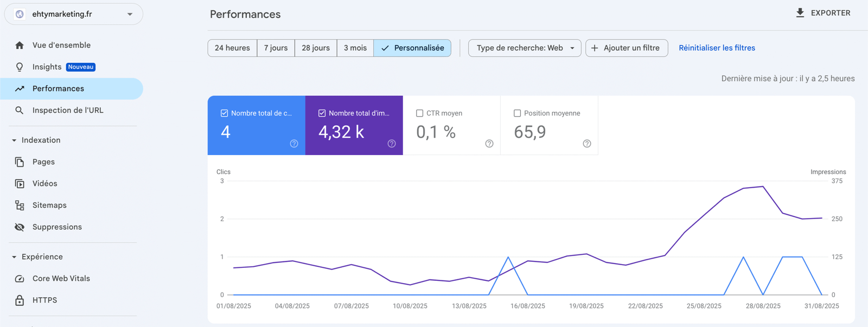
Task: Click Réinitialiser les filtres link
Action: [x=717, y=48]
